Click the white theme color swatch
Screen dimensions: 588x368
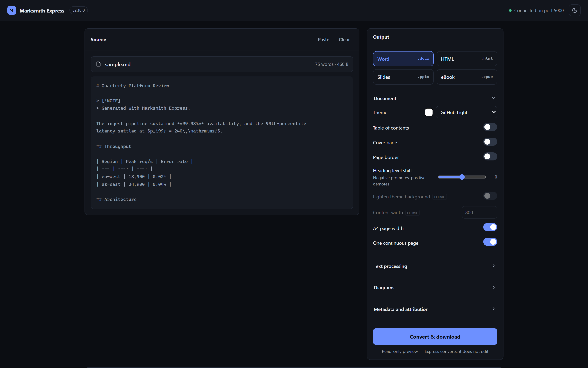pyautogui.click(x=429, y=112)
